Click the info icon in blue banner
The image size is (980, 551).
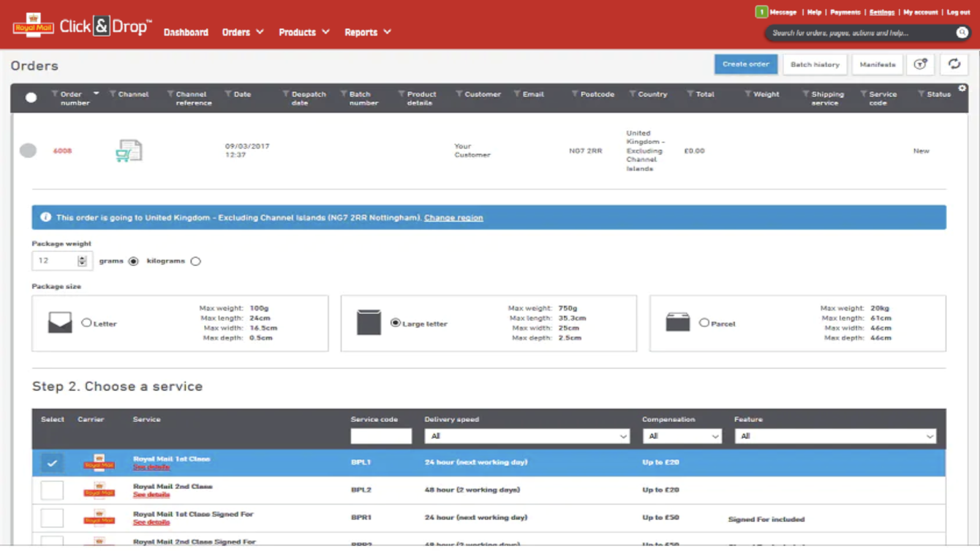[45, 217]
